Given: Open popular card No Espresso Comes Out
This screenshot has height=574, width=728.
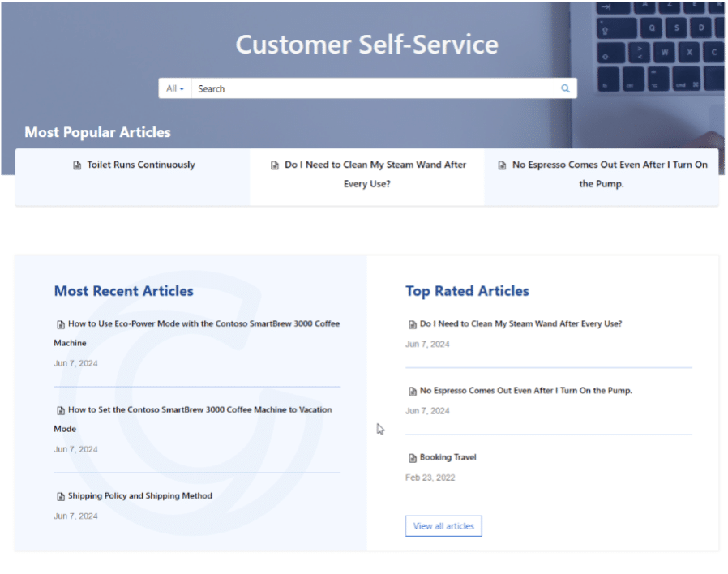Looking at the screenshot, I should tap(610, 174).
